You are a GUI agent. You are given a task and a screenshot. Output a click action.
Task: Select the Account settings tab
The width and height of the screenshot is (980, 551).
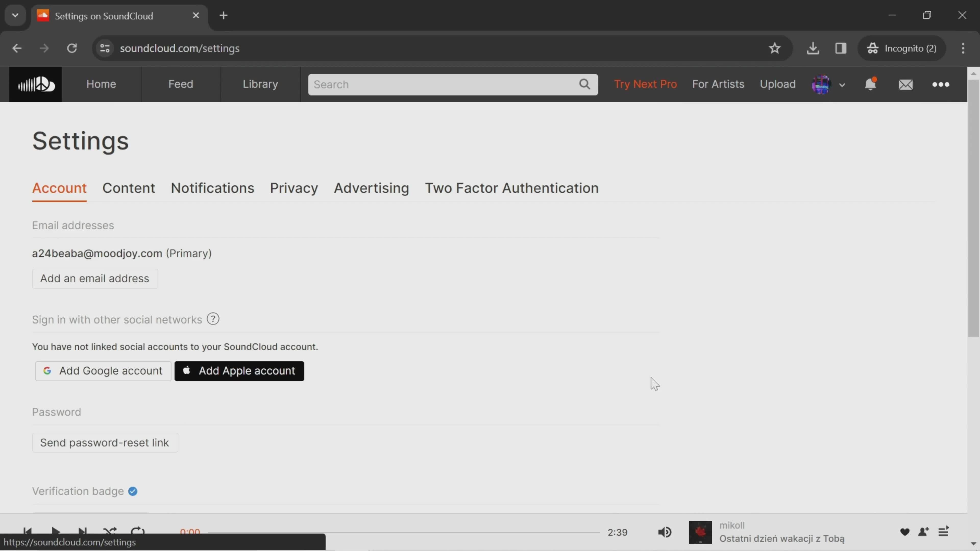coord(59,188)
